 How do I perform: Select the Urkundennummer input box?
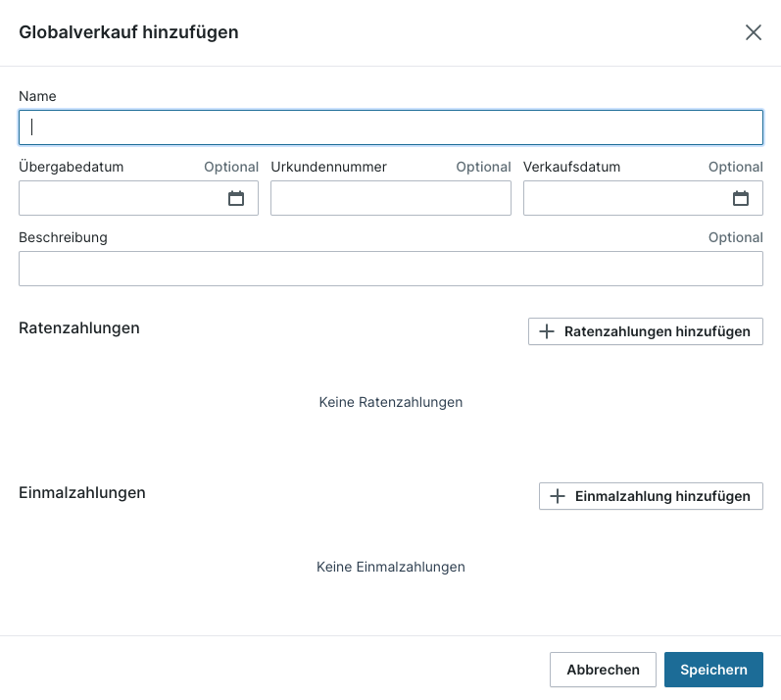pos(390,198)
